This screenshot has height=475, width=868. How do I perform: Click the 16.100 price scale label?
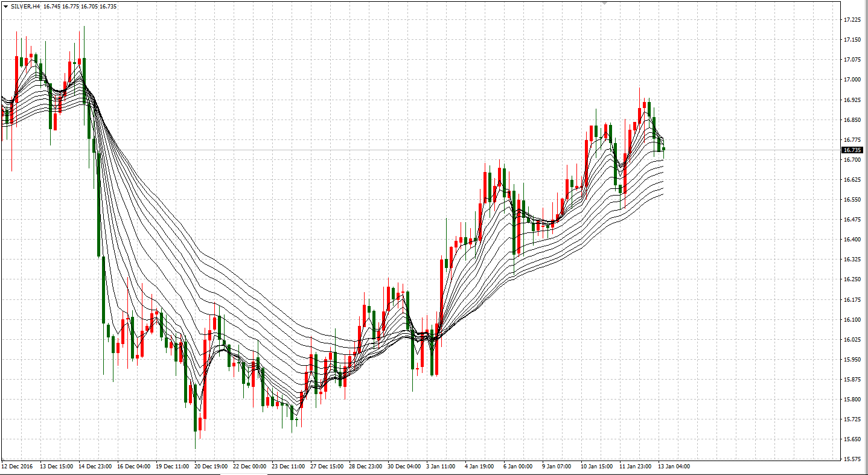pyautogui.click(x=852, y=319)
